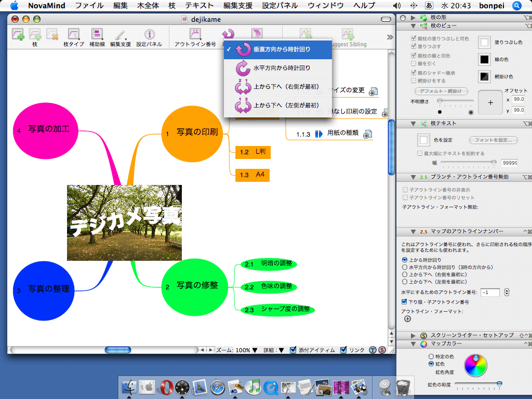This screenshot has height=399, width=532.
Task: Click the アウトライン番号 toolbar icon
Action: [195, 34]
